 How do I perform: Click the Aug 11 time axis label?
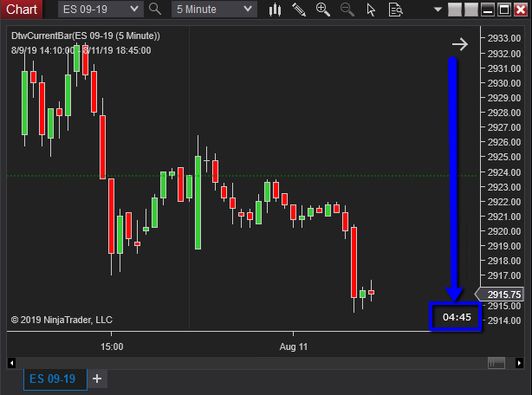294,346
